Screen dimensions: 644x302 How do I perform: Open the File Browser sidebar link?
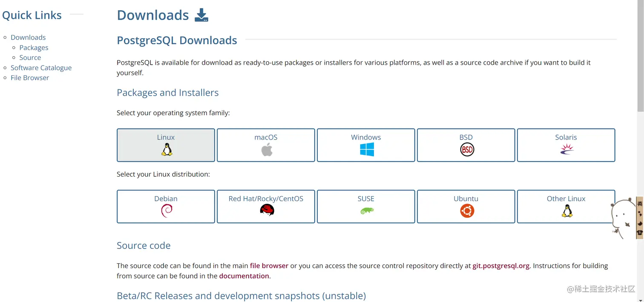(x=30, y=78)
